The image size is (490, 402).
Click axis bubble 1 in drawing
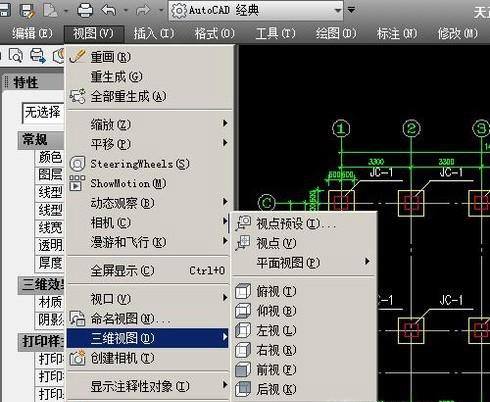pyautogui.click(x=341, y=129)
